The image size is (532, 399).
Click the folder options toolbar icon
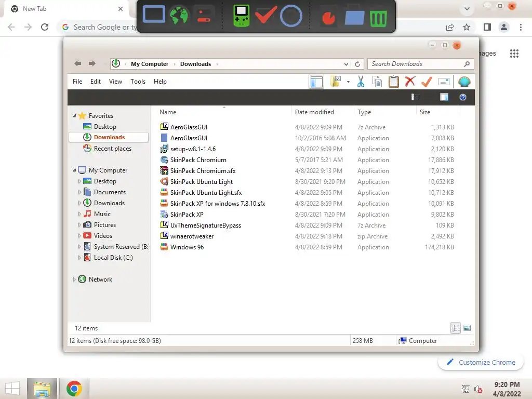336,82
